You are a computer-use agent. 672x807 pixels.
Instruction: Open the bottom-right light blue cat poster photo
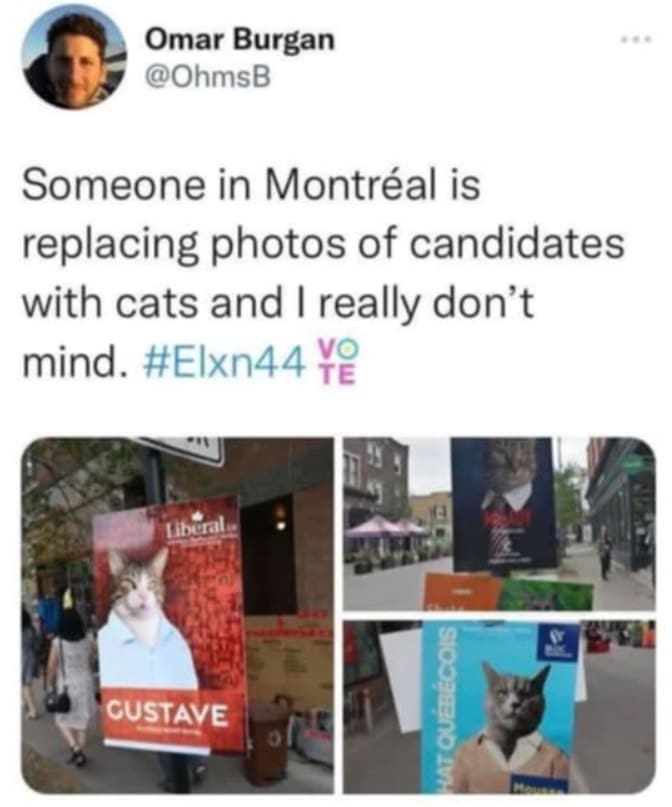tap(499, 707)
